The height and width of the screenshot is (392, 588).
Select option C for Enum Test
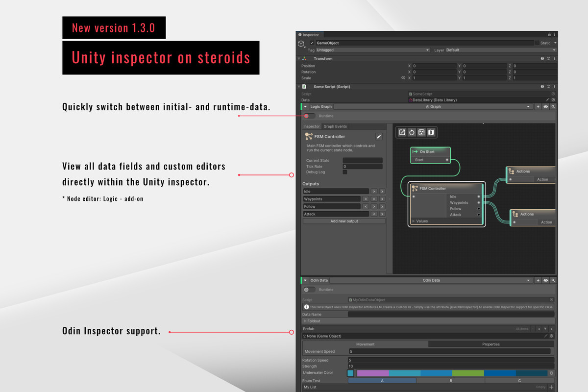click(519, 380)
